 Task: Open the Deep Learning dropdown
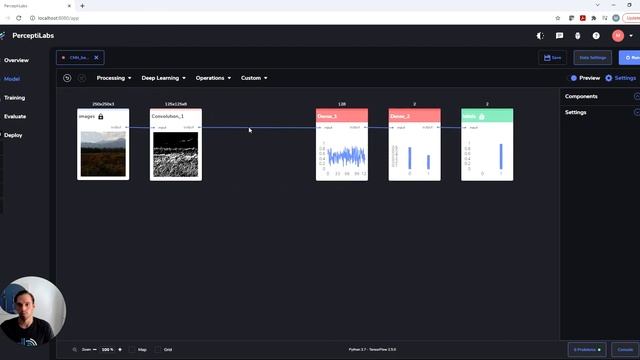pyautogui.click(x=163, y=78)
